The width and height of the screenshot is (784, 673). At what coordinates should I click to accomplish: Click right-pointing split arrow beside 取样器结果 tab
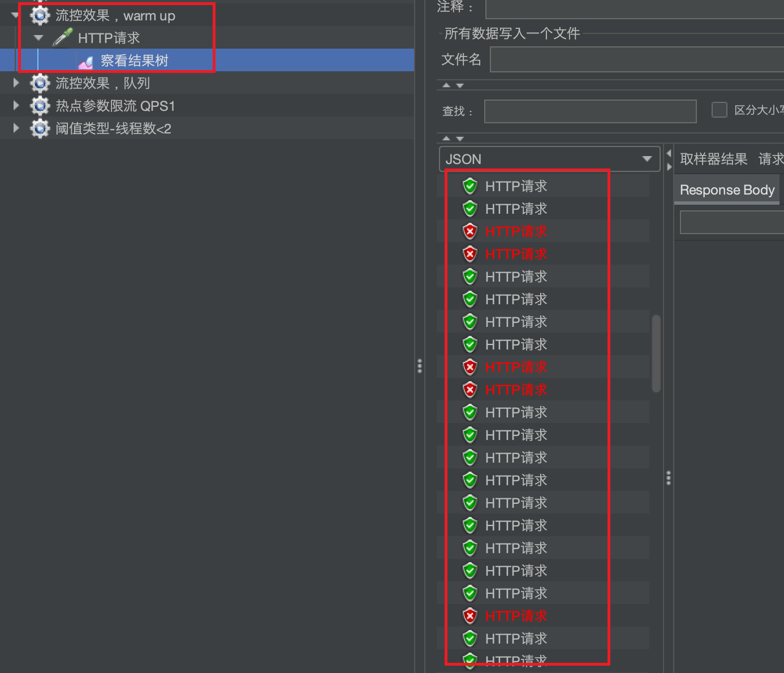coord(669,167)
